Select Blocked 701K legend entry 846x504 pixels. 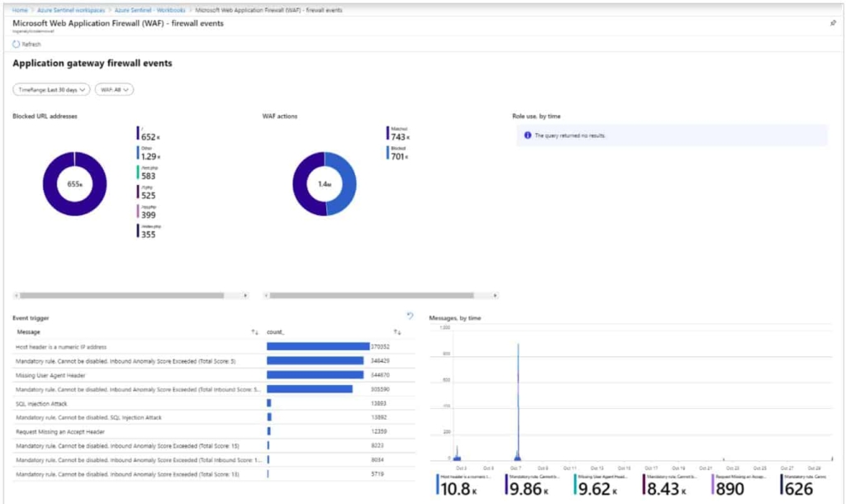click(398, 154)
